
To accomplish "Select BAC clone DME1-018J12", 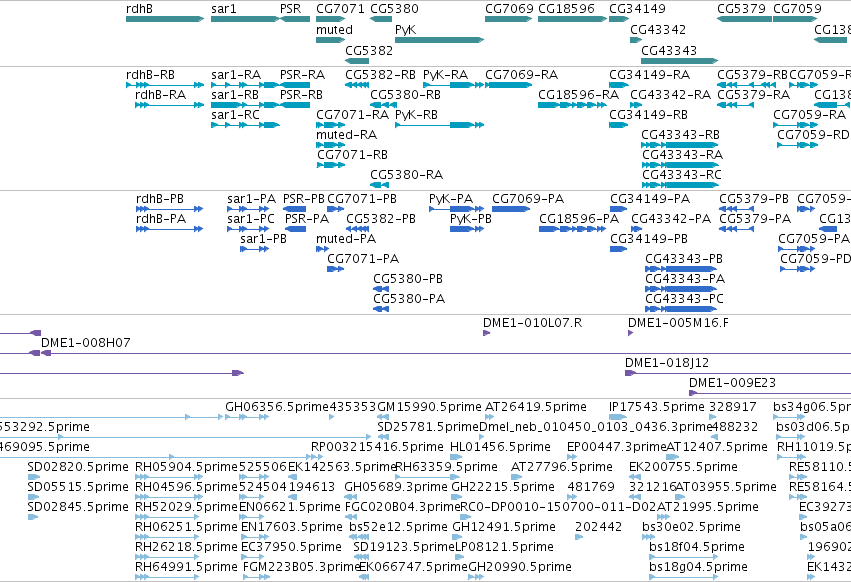I will coord(667,363).
